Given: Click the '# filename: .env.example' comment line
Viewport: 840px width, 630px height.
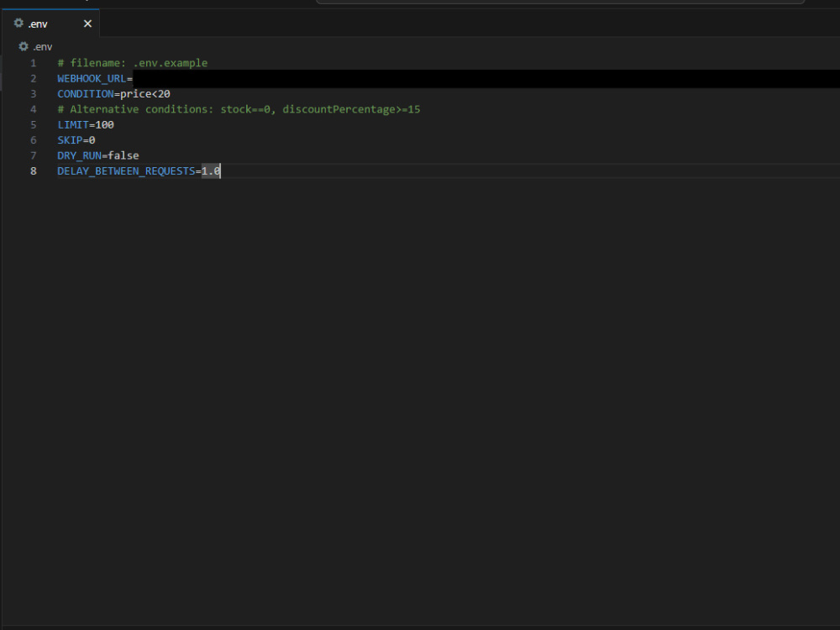Looking at the screenshot, I should (x=133, y=63).
